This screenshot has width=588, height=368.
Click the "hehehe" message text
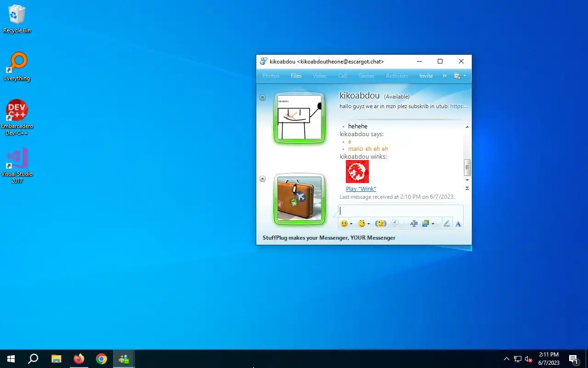[x=358, y=126]
